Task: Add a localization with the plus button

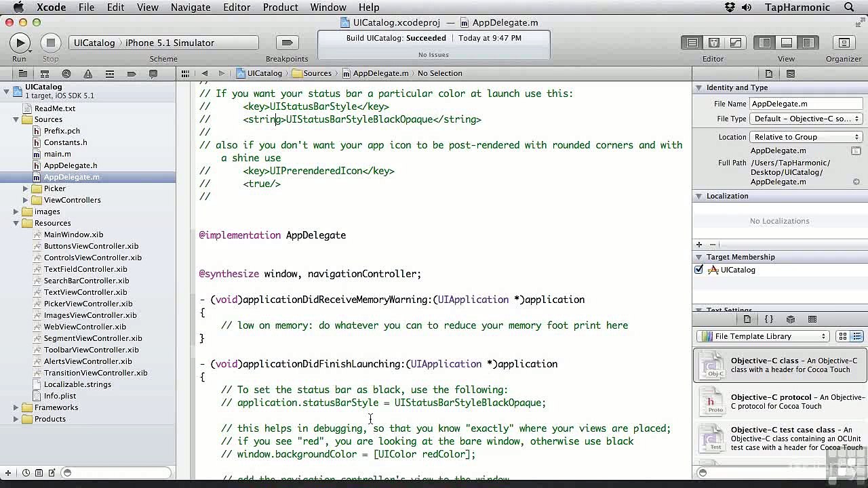Action: [698, 244]
